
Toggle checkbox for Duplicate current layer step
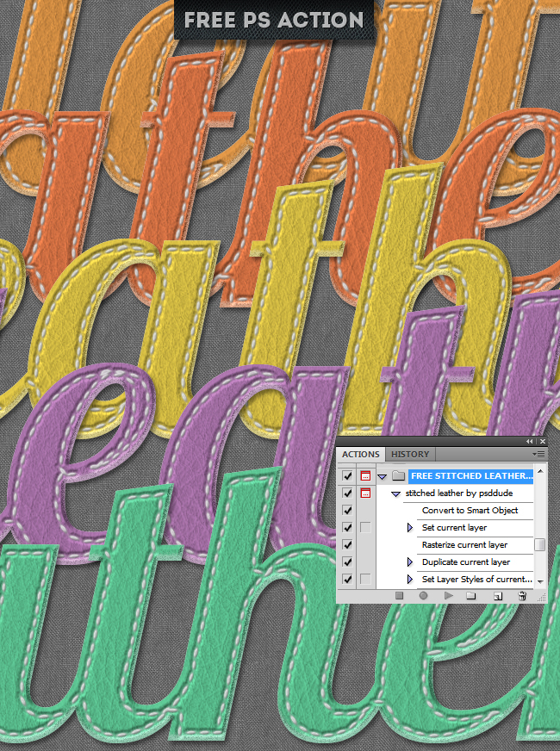347,562
